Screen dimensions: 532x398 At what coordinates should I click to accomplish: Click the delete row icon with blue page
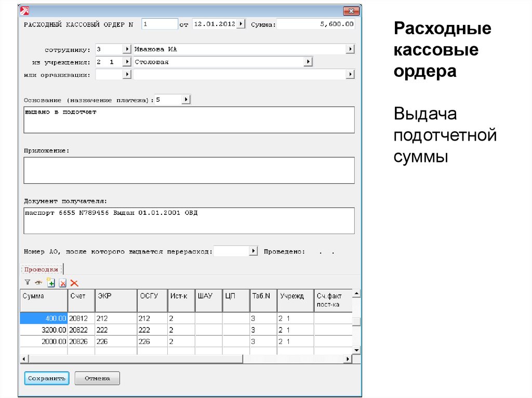click(x=63, y=283)
